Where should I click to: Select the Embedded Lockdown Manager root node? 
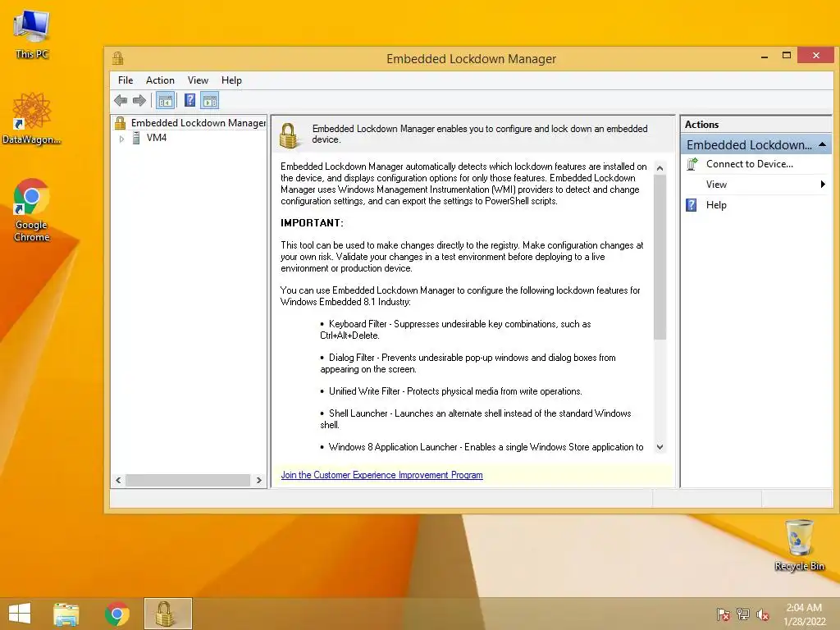click(x=190, y=123)
